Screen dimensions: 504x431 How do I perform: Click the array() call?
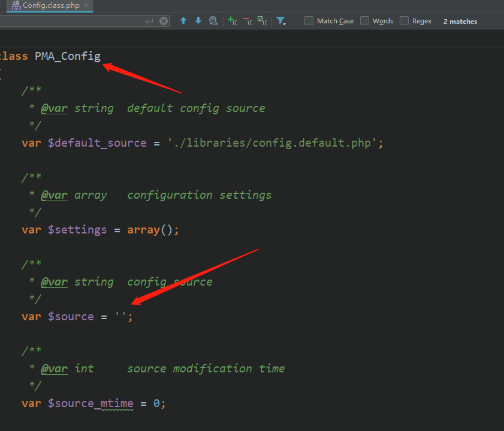coord(150,230)
